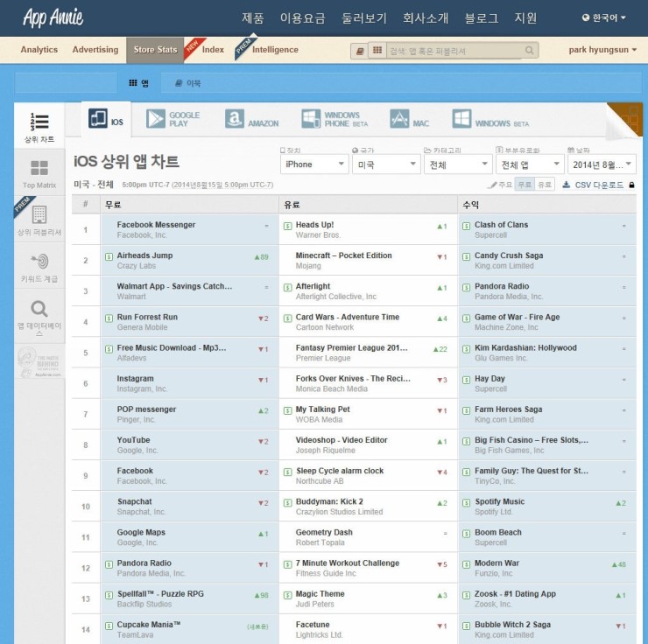
Task: Open the 미국 country dropdown
Action: [386, 164]
